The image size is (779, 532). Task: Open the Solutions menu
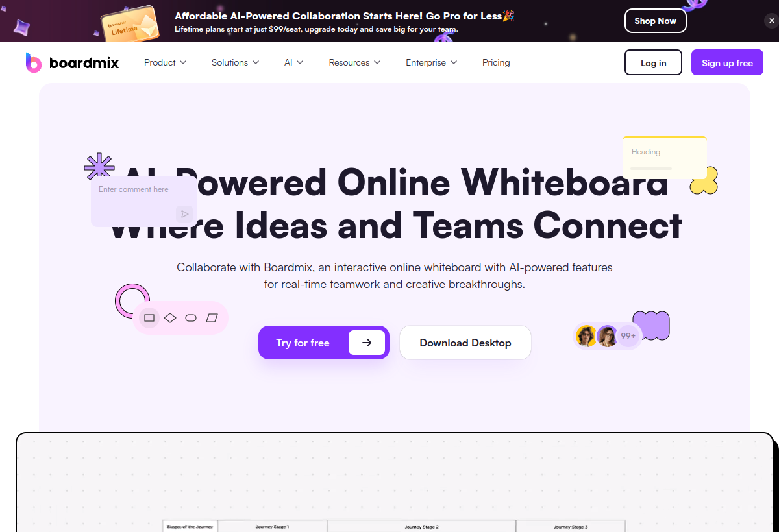pyautogui.click(x=235, y=62)
